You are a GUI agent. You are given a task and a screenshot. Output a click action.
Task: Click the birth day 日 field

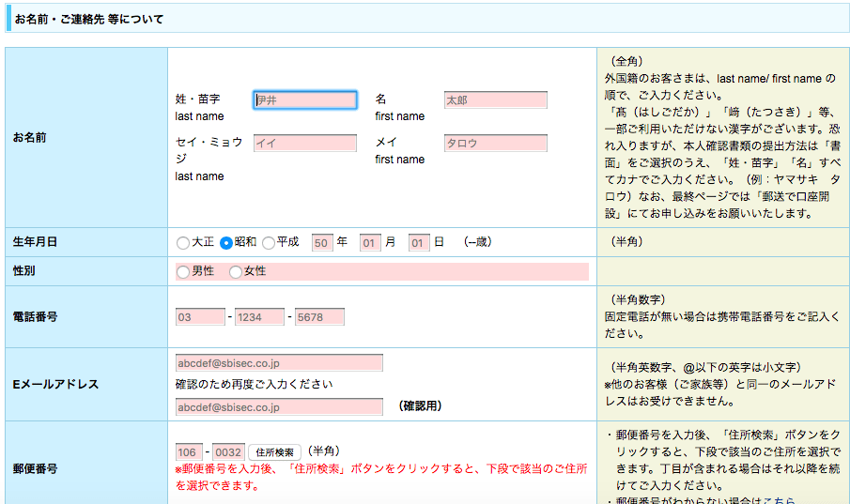(419, 243)
